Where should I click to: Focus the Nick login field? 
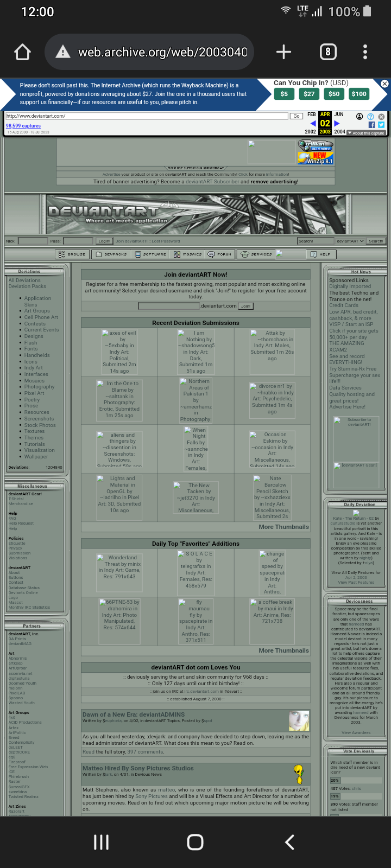click(33, 241)
